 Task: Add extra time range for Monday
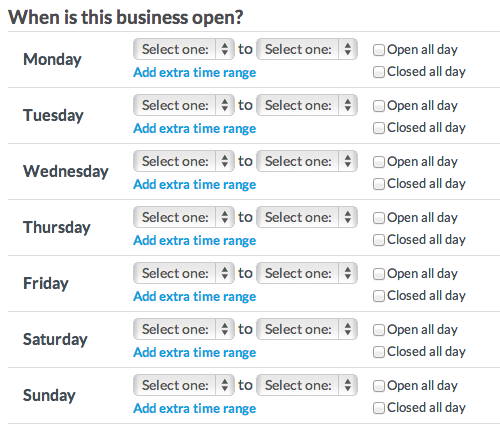(x=195, y=73)
